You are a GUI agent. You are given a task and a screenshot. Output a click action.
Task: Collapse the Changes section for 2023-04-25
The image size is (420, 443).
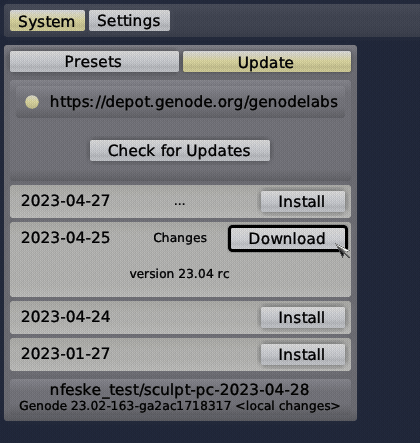tap(180, 238)
